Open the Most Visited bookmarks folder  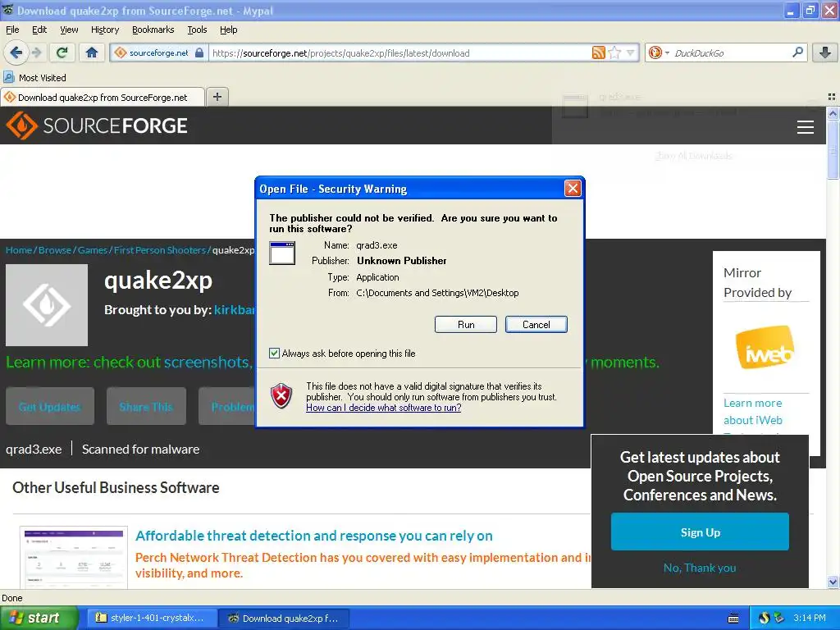pyautogui.click(x=34, y=78)
